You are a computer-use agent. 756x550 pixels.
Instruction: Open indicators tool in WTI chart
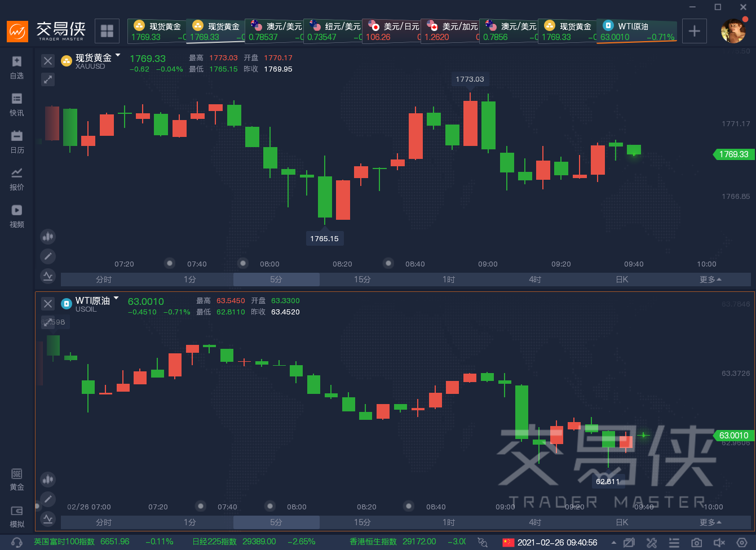(48, 518)
